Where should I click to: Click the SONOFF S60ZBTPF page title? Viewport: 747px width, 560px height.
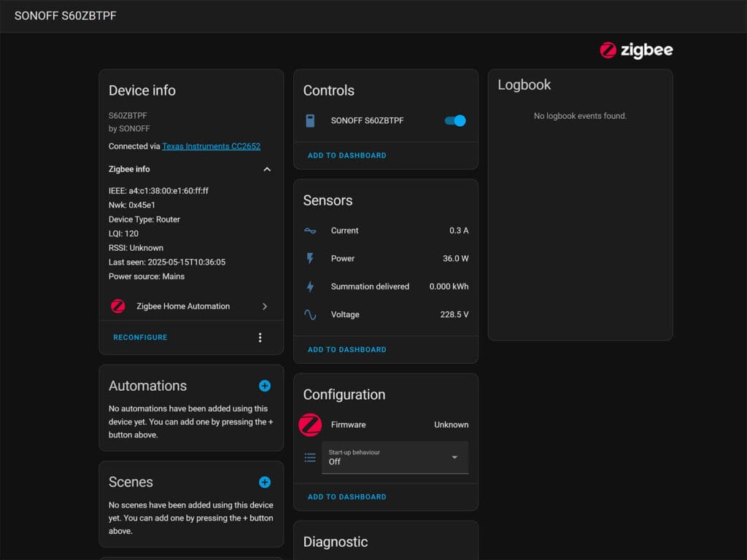[x=65, y=16]
